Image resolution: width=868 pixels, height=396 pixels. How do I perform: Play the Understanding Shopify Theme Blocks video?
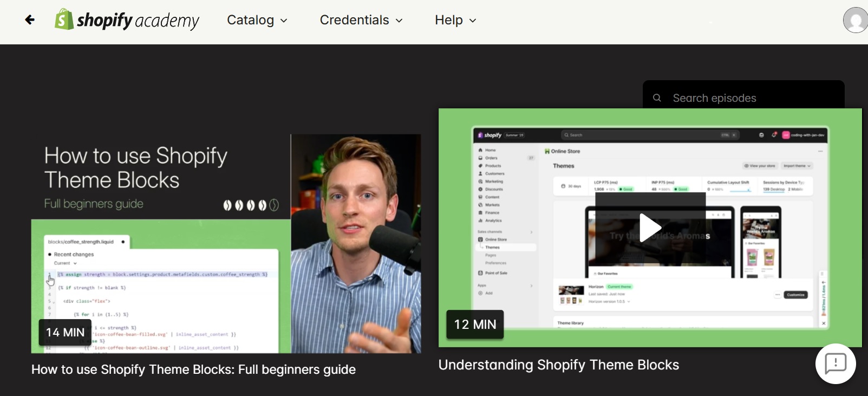pyautogui.click(x=650, y=228)
